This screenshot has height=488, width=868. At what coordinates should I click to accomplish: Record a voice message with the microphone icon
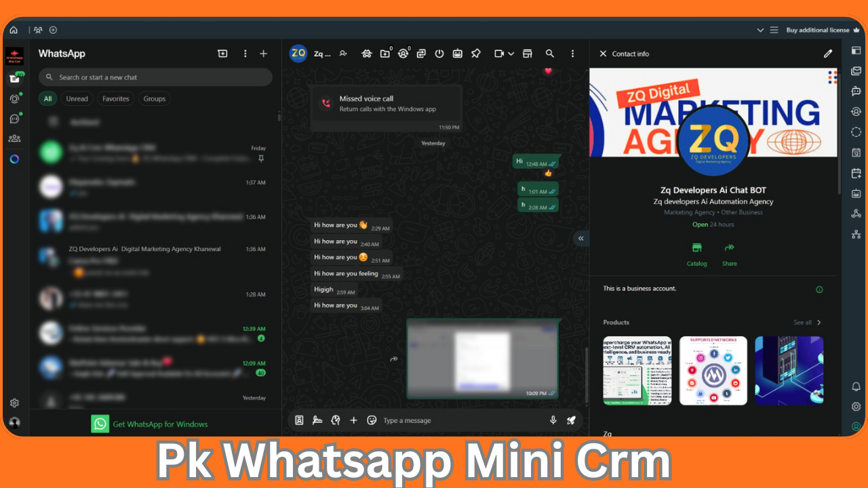(x=553, y=420)
